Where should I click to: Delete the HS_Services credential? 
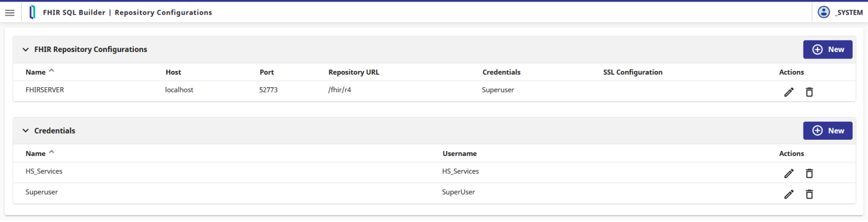point(809,173)
